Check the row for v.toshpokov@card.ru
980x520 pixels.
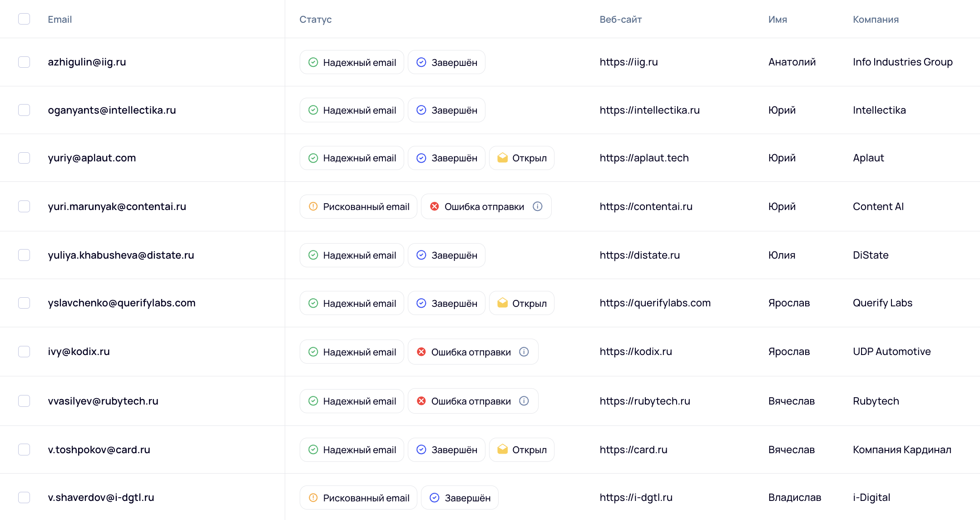coord(24,450)
